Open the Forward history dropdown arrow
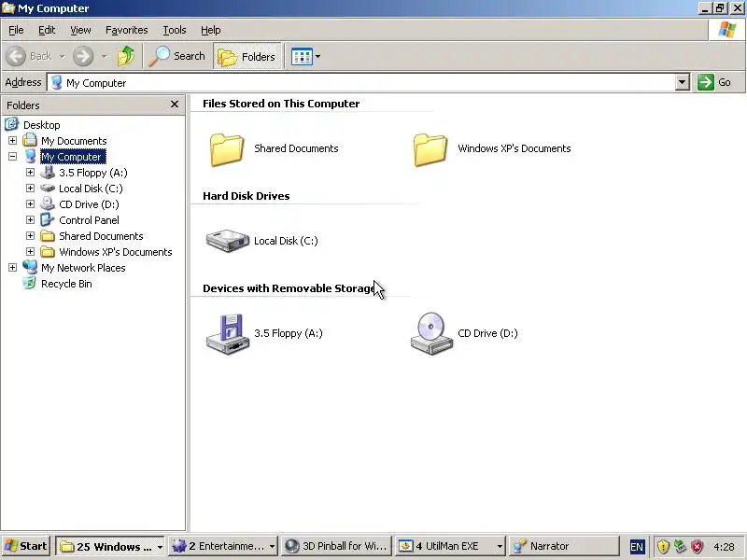Screen dimensions: 747x560 pyautogui.click(x=104, y=57)
